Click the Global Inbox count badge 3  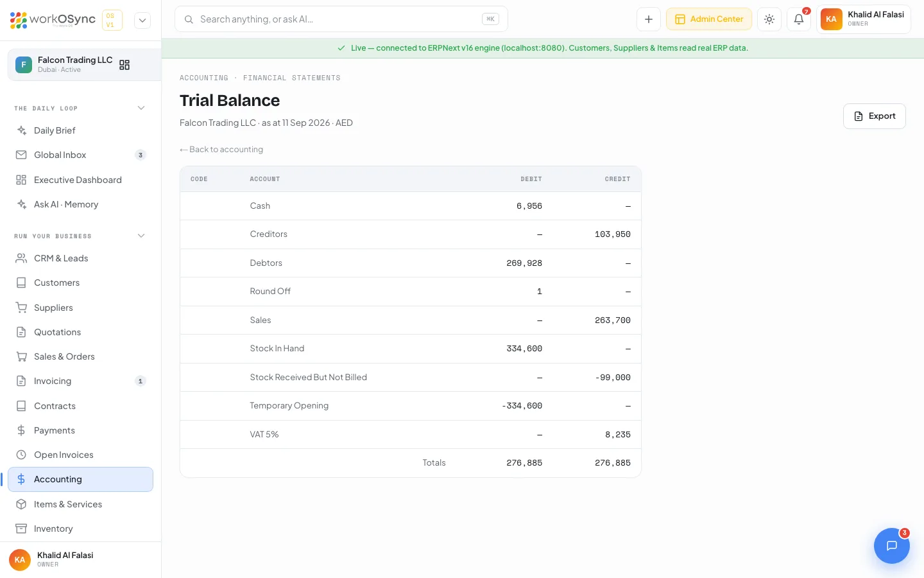tap(141, 155)
